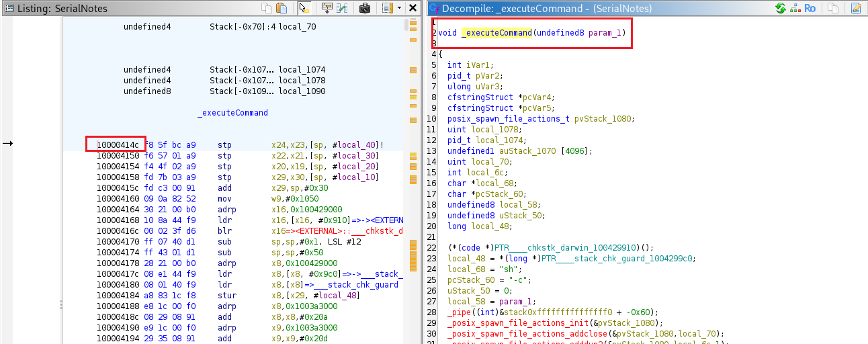Click the Paste icon in Listing toolbar
Viewport: 868px width, 344px height.
coord(281,8)
